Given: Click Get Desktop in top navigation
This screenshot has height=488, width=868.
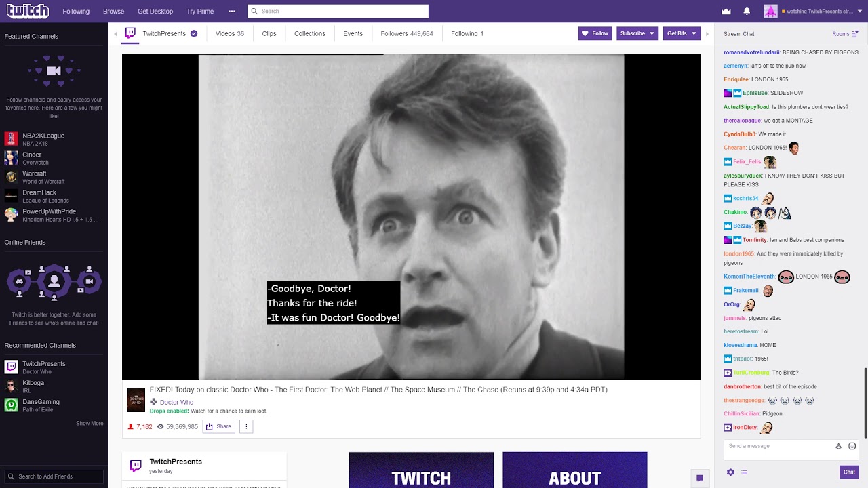Looking at the screenshot, I should pyautogui.click(x=155, y=12).
